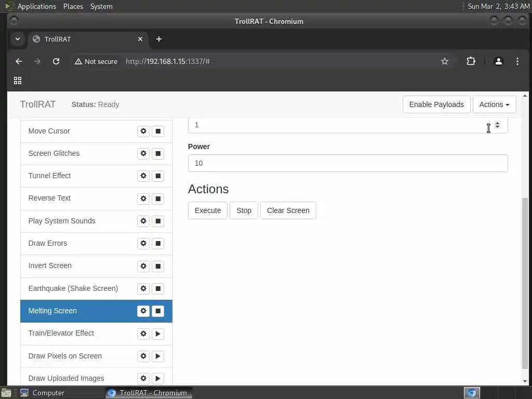Focus the Power input field
Viewport: 532px width, 399px height.
[348, 163]
